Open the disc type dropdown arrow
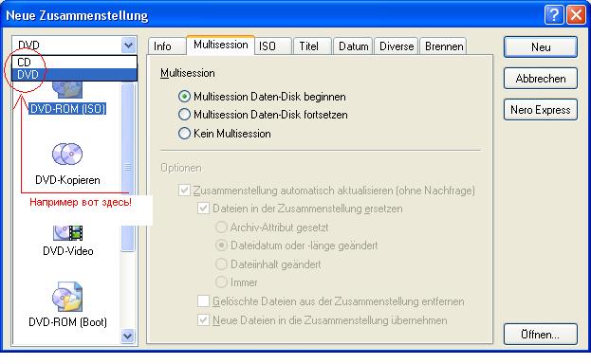Image resolution: width=591 pixels, height=364 pixels. [128, 45]
